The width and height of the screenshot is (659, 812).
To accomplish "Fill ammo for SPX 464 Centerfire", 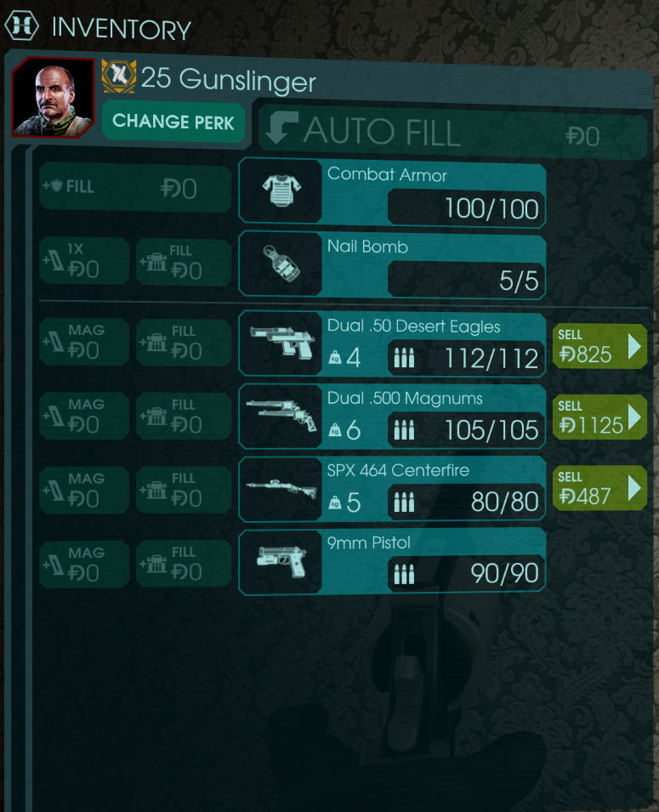I will point(184,490).
